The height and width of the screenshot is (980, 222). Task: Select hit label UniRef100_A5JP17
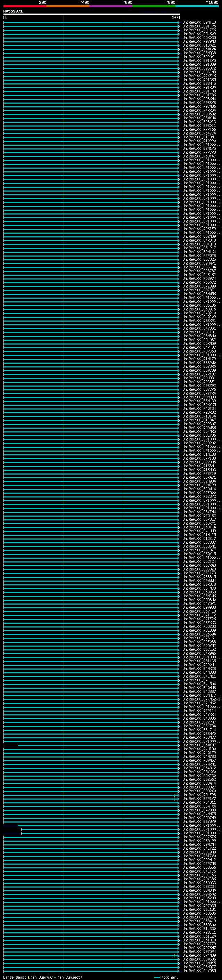click(x=199, y=248)
